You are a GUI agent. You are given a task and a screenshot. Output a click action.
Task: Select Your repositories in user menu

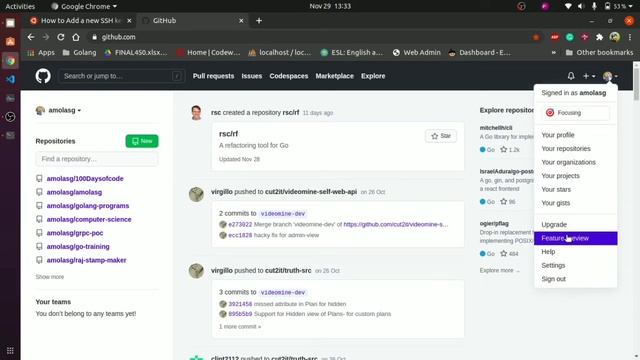click(x=576, y=149)
